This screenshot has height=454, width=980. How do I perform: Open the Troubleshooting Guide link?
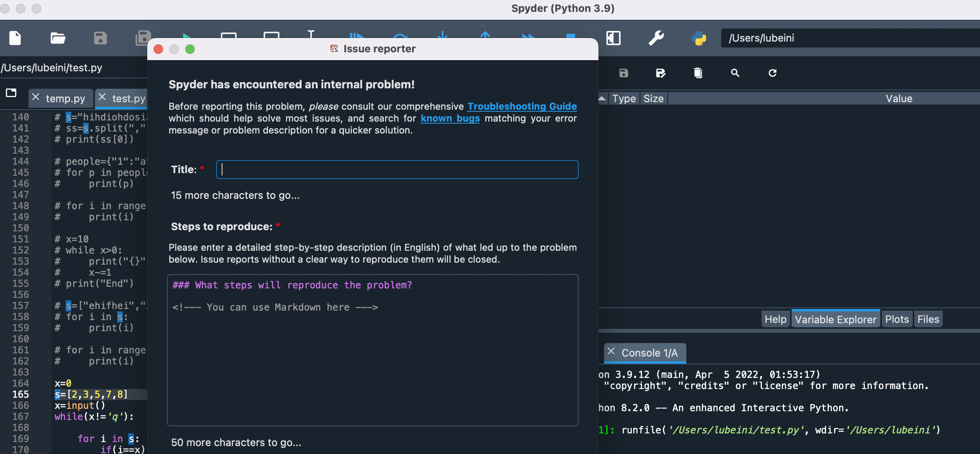[x=522, y=106]
